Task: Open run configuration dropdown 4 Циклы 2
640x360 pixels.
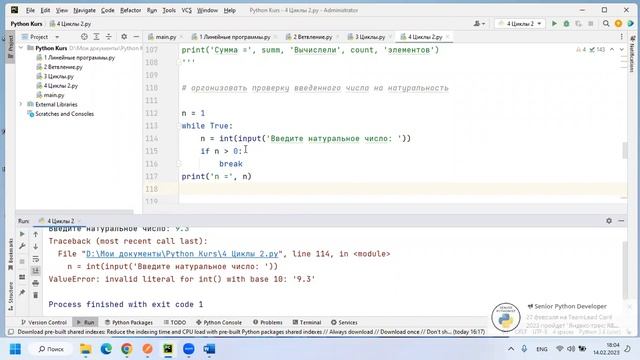Action: [520, 24]
